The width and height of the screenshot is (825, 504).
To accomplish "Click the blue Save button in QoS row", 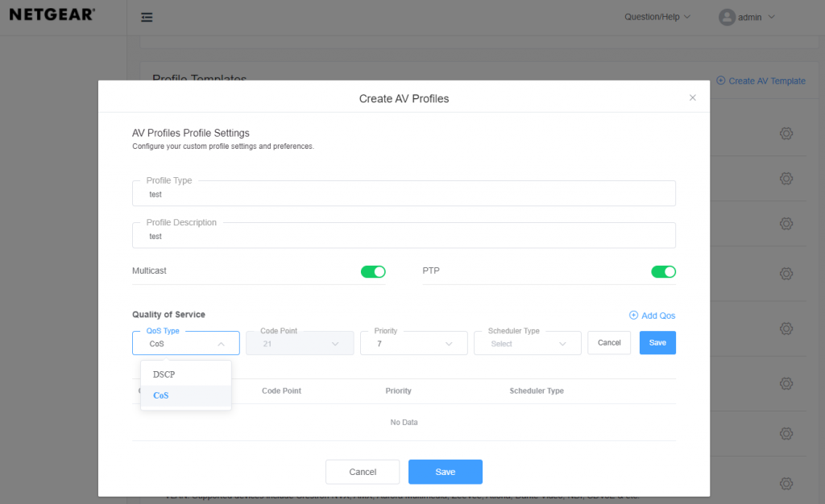I will (x=657, y=343).
